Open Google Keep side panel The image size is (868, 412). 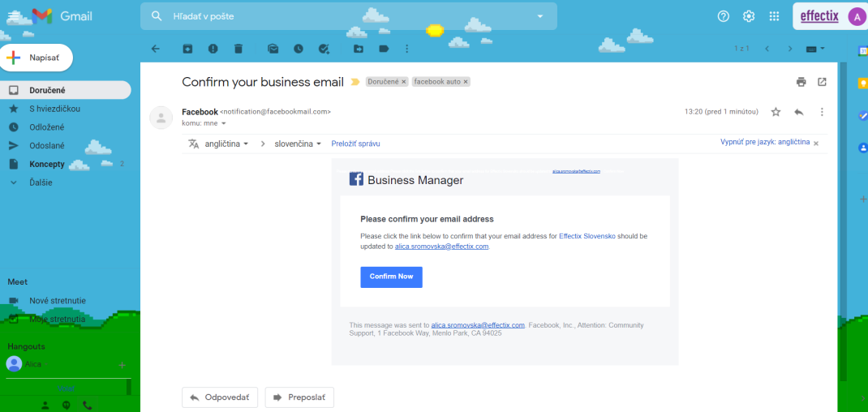click(862, 84)
